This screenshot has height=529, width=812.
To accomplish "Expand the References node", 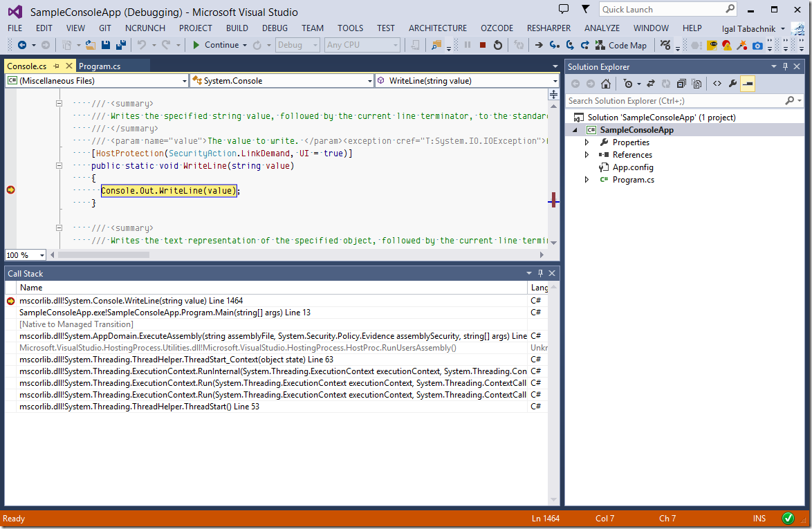I will coord(587,155).
